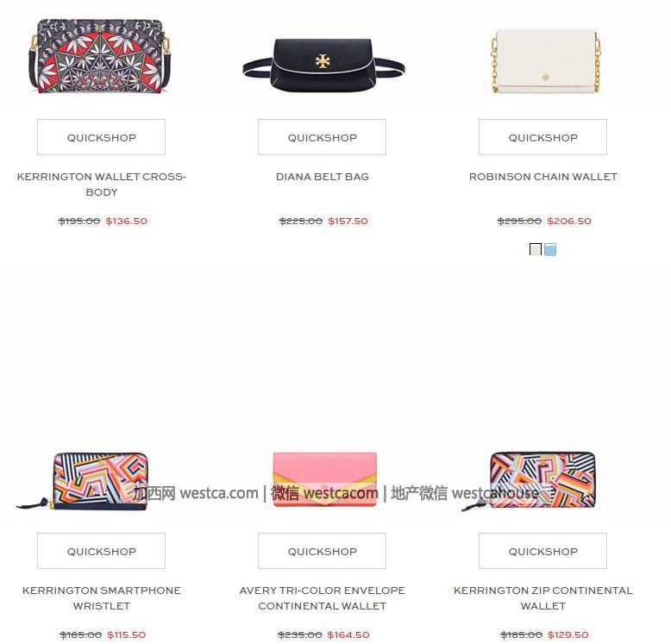Select the light blue color swatch
Screen dimensions: 671x644
click(550, 249)
